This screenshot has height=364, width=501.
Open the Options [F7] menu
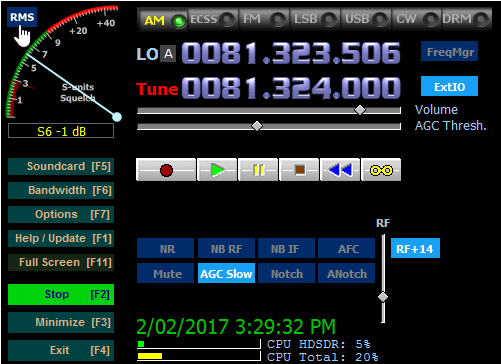(61, 214)
